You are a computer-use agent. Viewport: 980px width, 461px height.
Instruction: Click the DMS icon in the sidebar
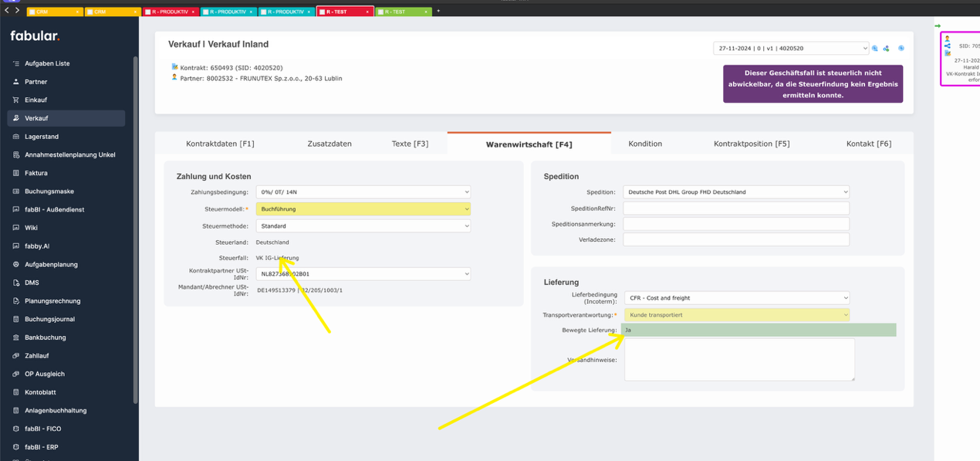15,282
